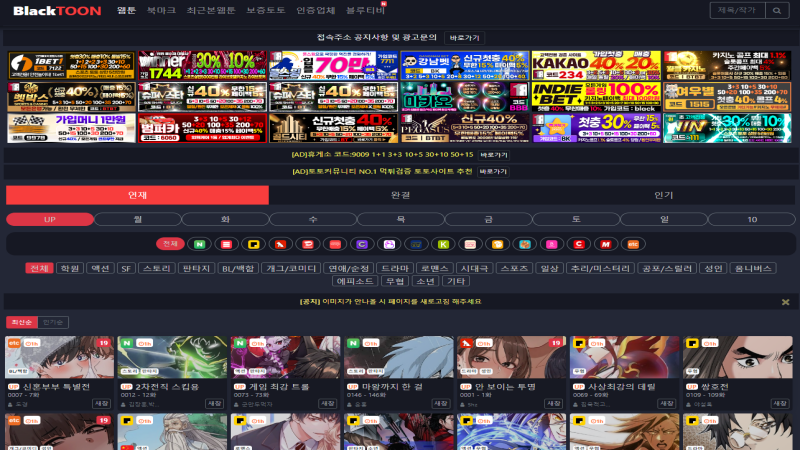Click the search magnifier icon
Image resolution: width=800 pixels, height=450 pixels.
tap(777, 10)
